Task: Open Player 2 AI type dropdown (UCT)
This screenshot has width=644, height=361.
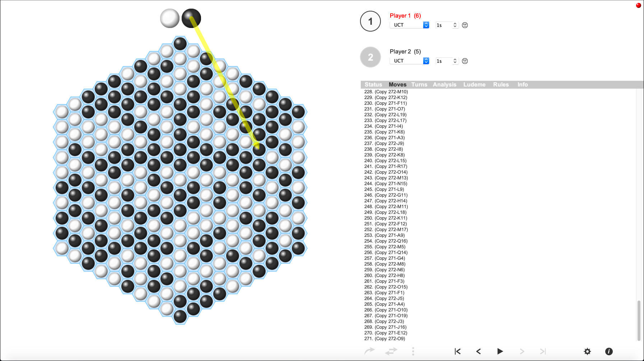Action: click(x=409, y=61)
